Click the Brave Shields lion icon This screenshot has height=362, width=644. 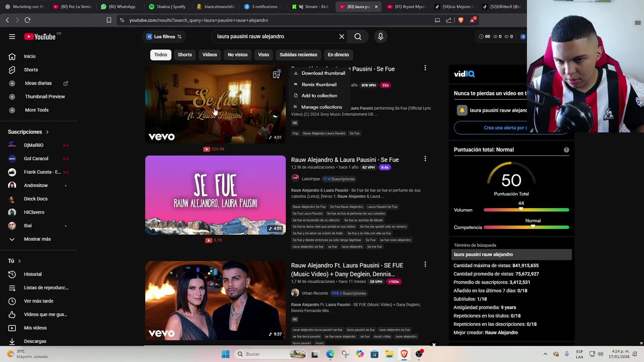(460, 20)
